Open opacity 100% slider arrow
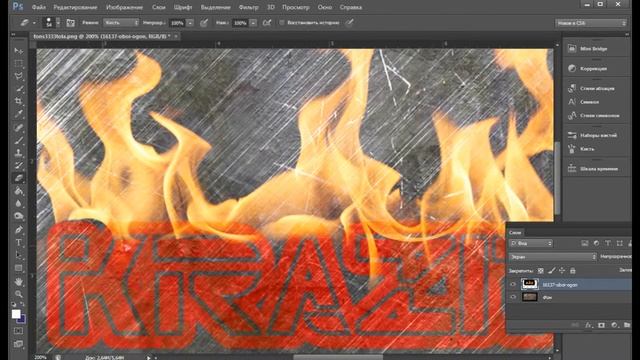This screenshot has height=360, width=640. pyautogui.click(x=190, y=23)
